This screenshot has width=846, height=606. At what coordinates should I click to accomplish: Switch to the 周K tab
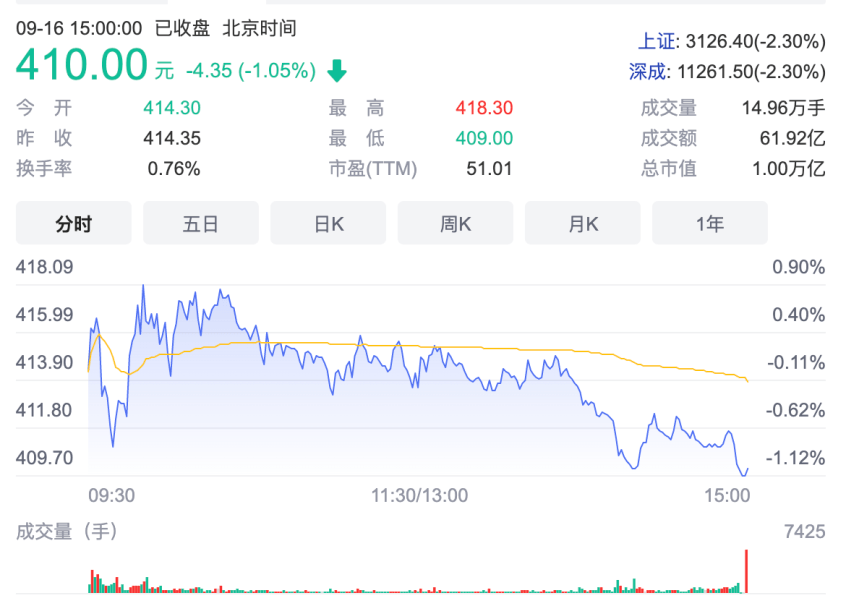455,223
